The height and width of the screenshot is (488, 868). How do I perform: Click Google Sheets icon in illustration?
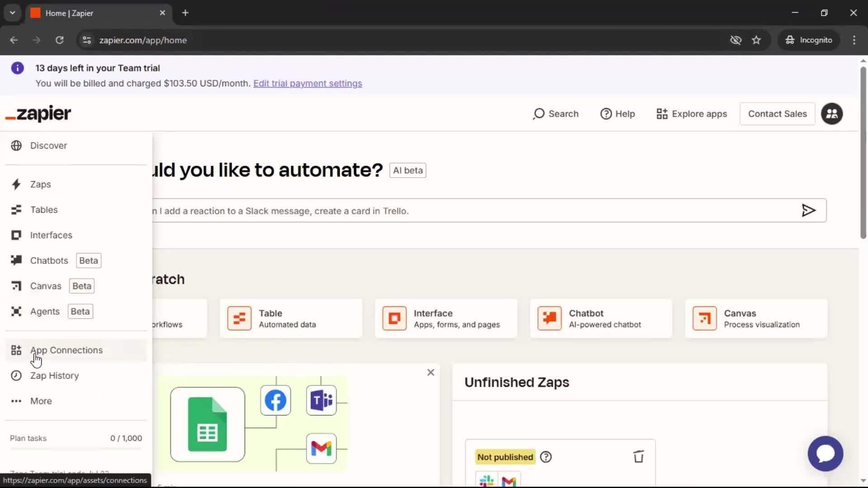coord(208,424)
